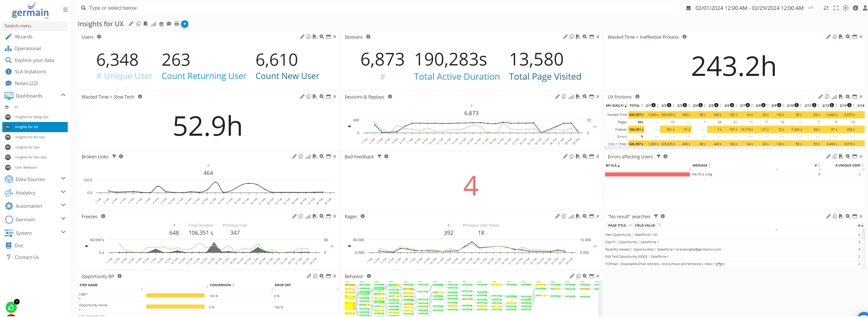Enter fullscreen mode using the expand icon
The width and height of the screenshot is (868, 317).
click(836, 8)
